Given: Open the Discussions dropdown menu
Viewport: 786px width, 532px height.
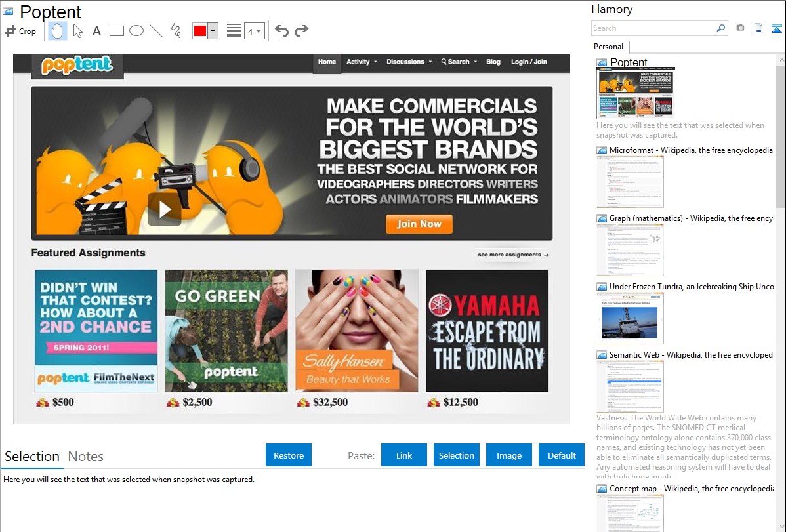Looking at the screenshot, I should 409,62.
